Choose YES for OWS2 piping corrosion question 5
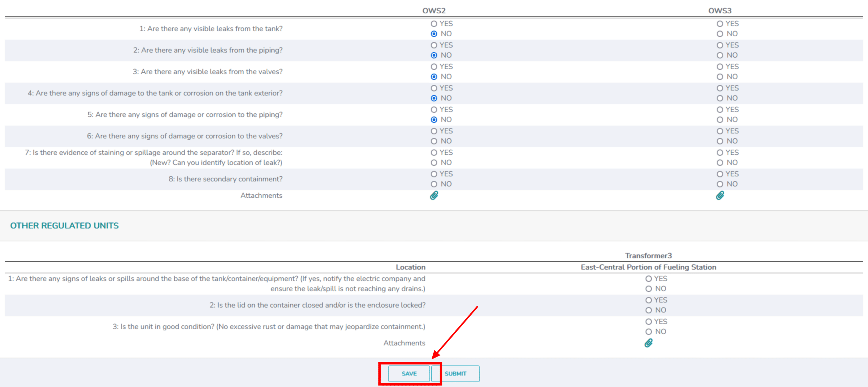 pyautogui.click(x=434, y=110)
